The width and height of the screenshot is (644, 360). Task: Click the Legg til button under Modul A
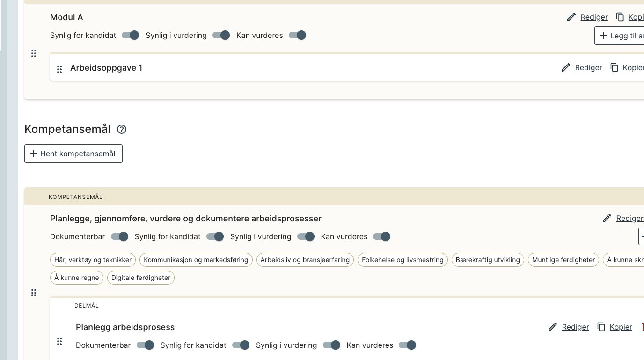[620, 36]
